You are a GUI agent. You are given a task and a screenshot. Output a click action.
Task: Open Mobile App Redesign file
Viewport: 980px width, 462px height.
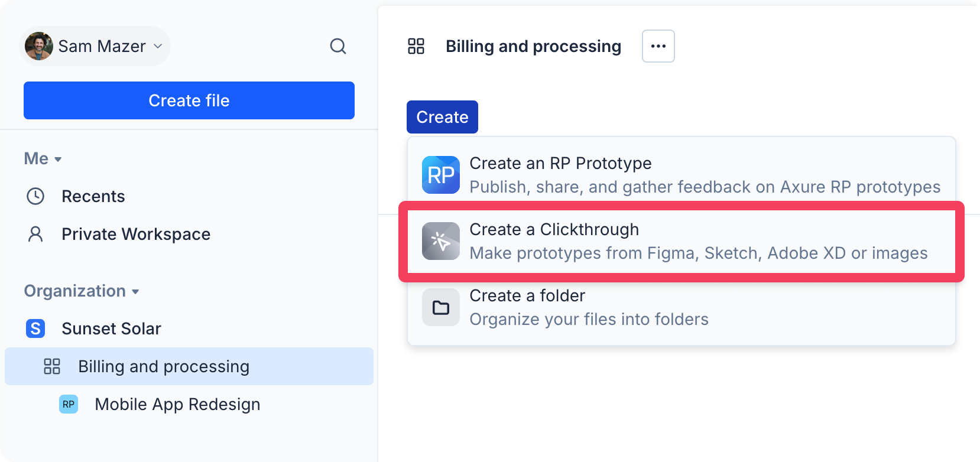coord(177,404)
